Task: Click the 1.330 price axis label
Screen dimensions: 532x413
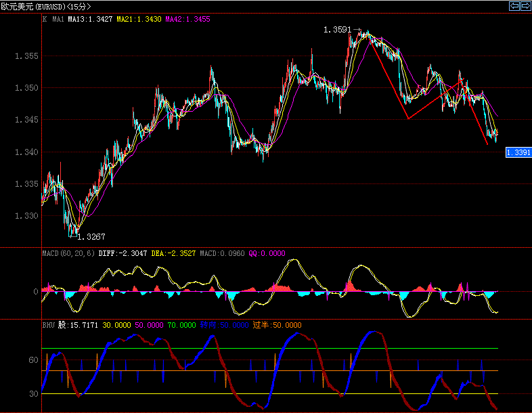Action: point(26,216)
